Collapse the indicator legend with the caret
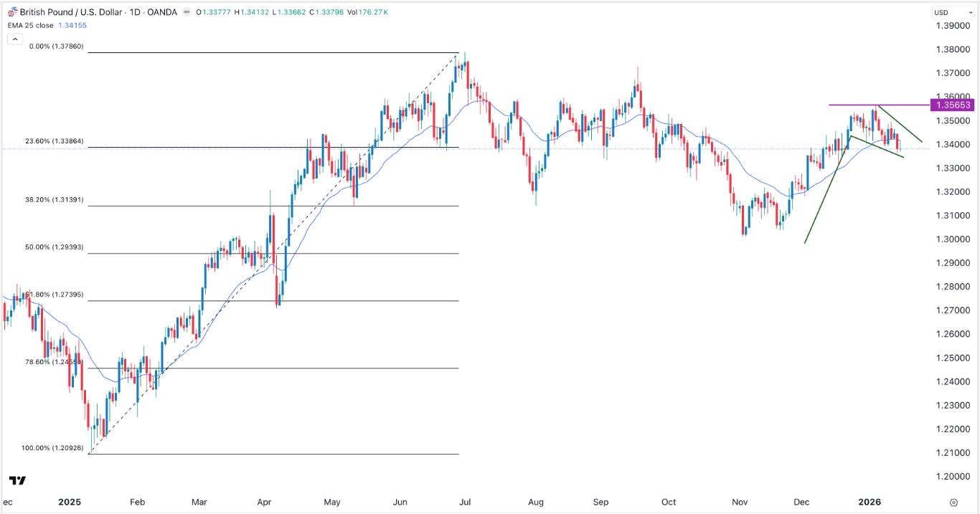This screenshot has height=514, width=980. pos(14,38)
